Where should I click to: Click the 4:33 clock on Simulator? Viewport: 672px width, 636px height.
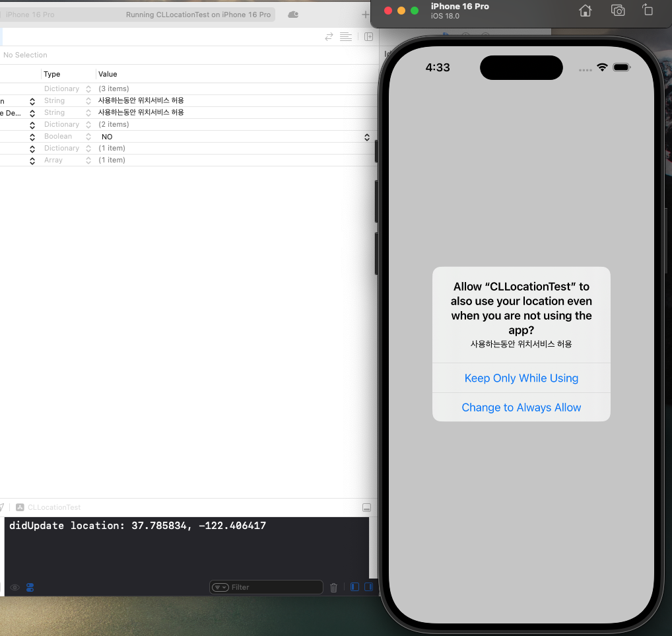coord(438,67)
